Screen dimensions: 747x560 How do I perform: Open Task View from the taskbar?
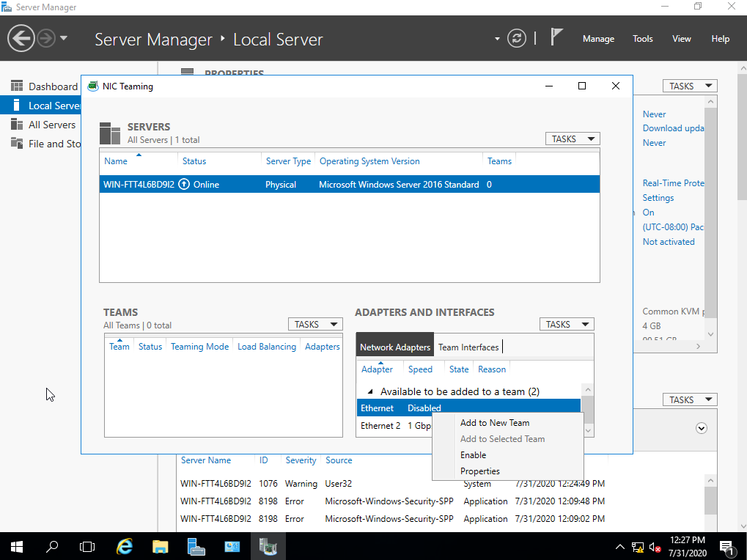(87, 547)
